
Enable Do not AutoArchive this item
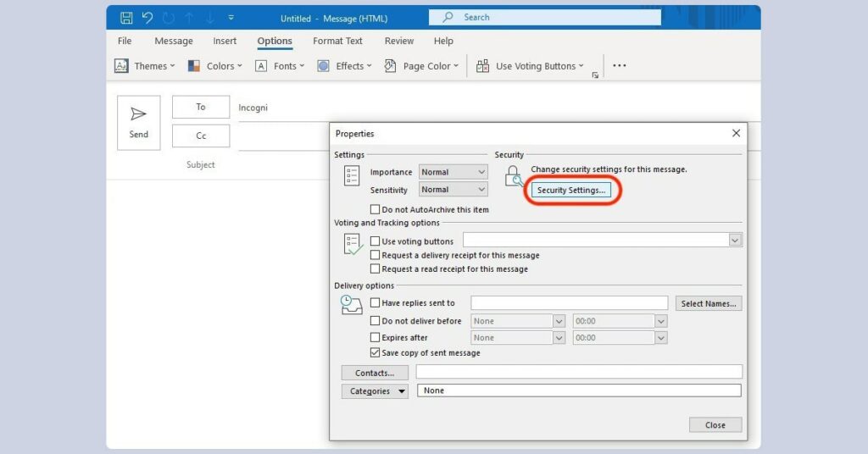(x=376, y=209)
